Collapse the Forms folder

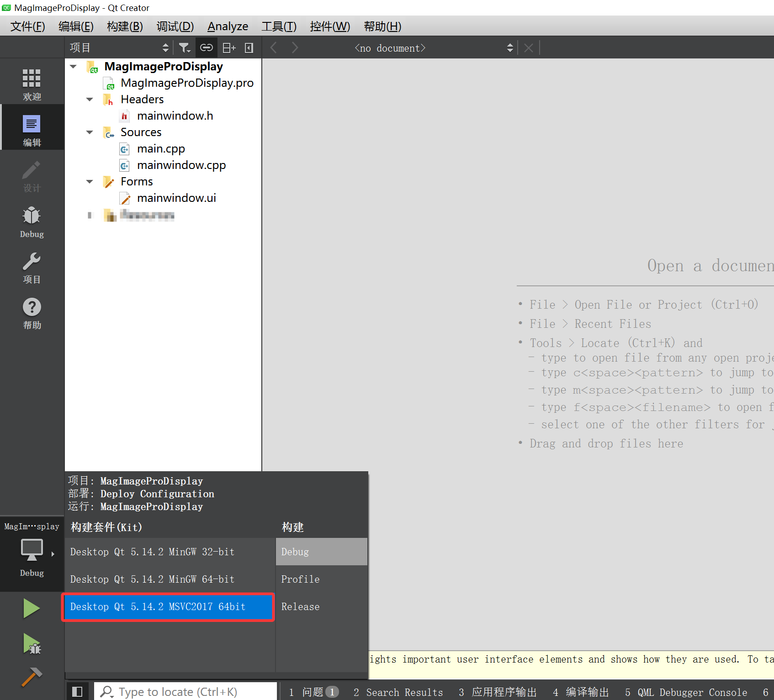[x=90, y=182]
